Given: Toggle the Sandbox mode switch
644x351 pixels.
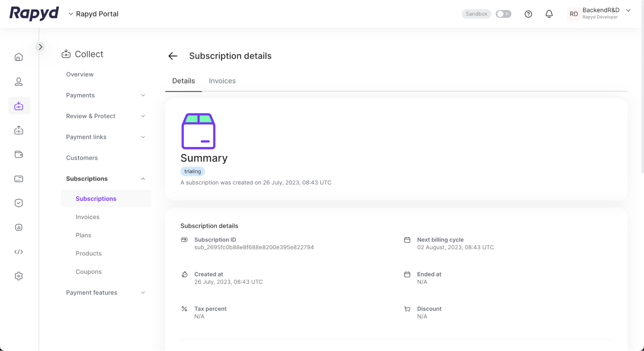Looking at the screenshot, I should (x=503, y=14).
